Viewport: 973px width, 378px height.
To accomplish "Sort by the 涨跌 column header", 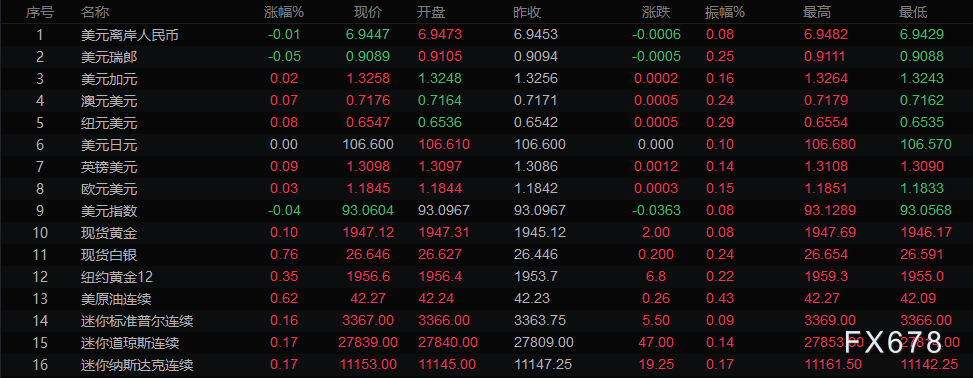I will [x=656, y=12].
